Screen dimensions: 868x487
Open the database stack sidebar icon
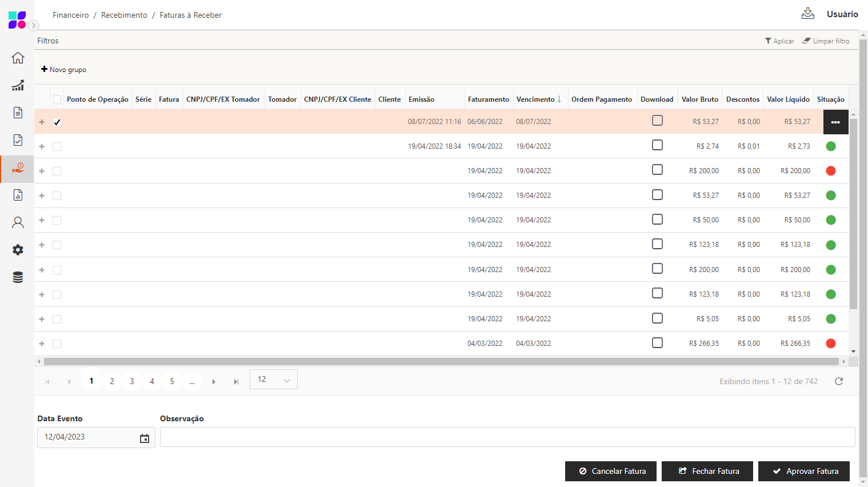(18, 277)
